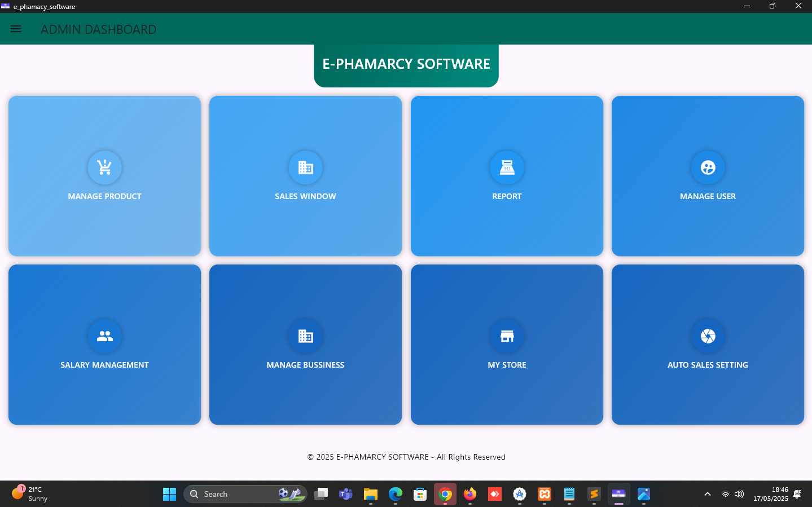Click the Manage Bussiness building icon
This screenshot has width=812, height=507.
pos(305,336)
